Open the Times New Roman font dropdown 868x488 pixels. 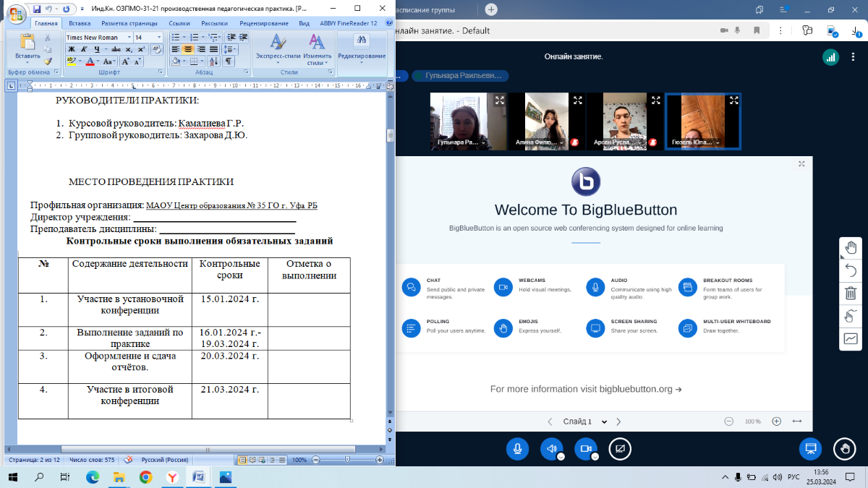click(129, 38)
